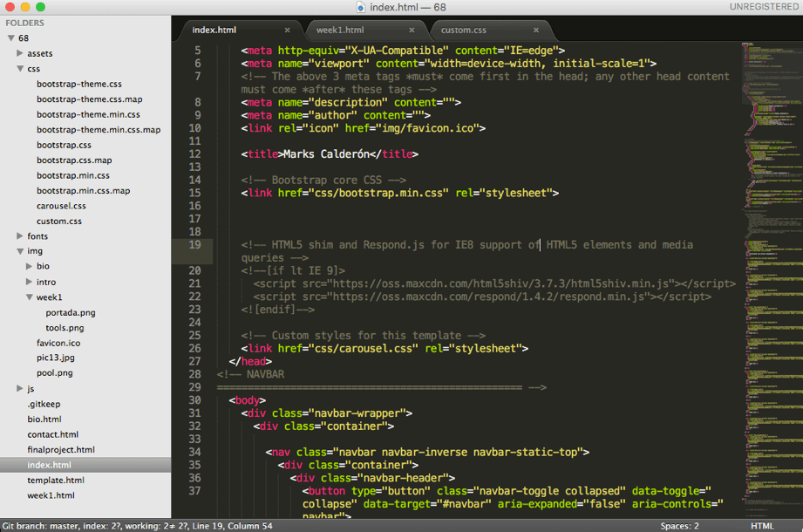Select favicon.ico in the sidebar

[x=58, y=343]
